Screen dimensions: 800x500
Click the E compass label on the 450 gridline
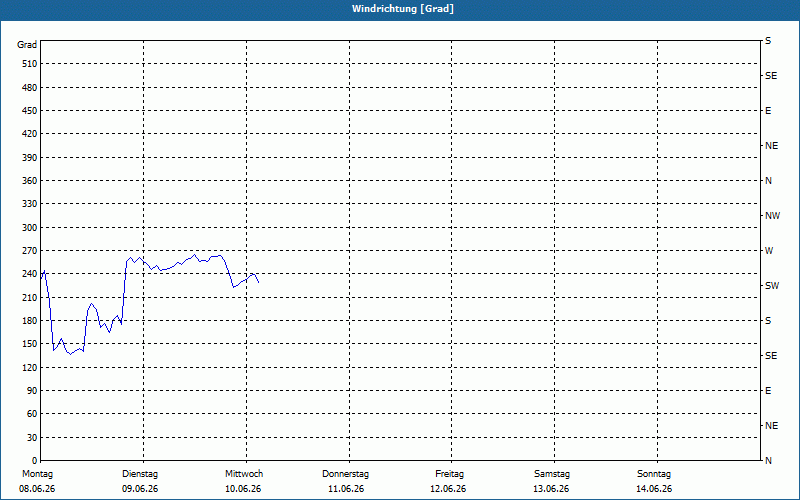pyautogui.click(x=768, y=111)
